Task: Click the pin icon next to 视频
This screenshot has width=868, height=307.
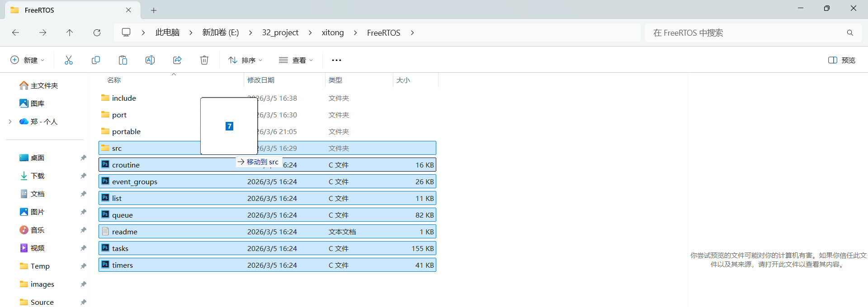Action: (83, 248)
